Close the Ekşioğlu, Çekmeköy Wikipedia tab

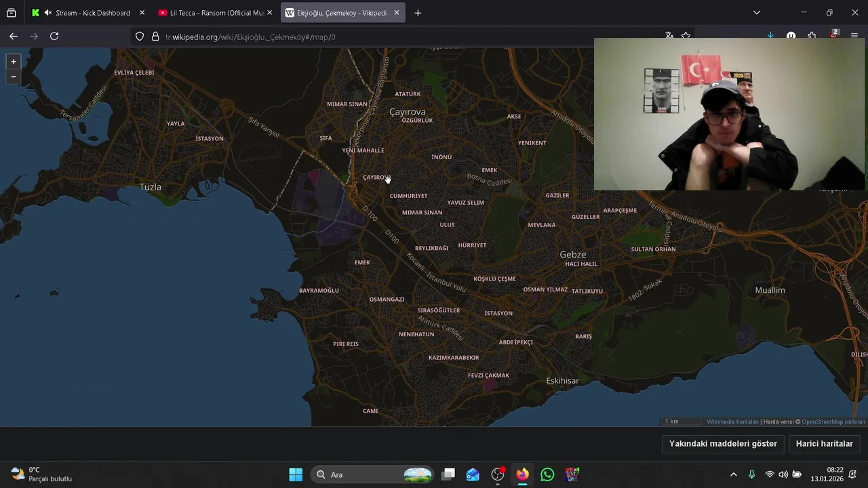click(397, 13)
